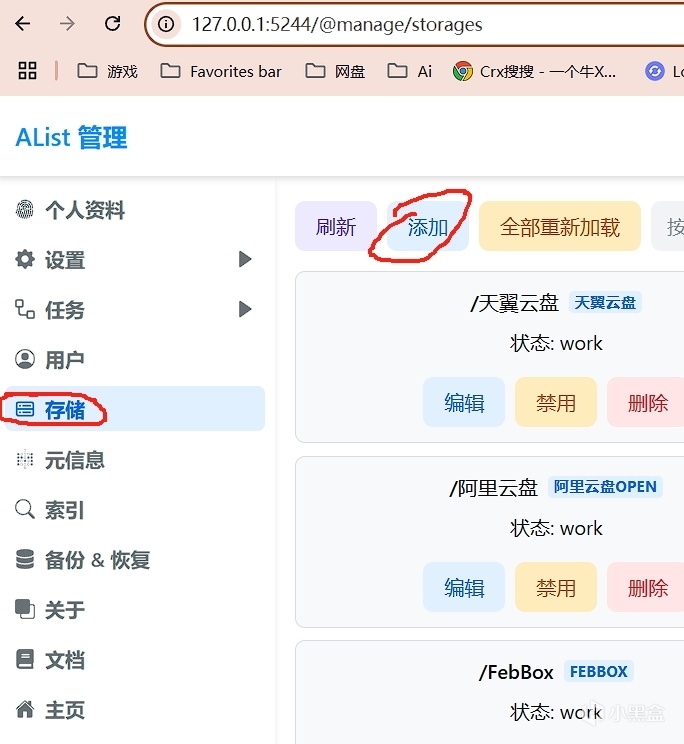Expand the 任务 submenu arrow
Screen dimensions: 684x744
coord(245,310)
